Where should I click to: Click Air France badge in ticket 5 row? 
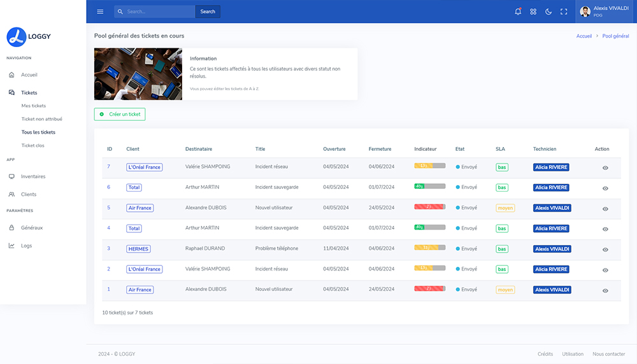(140, 207)
